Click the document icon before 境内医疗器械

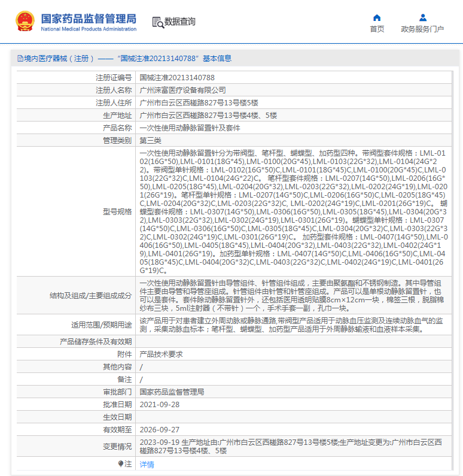click(20, 58)
